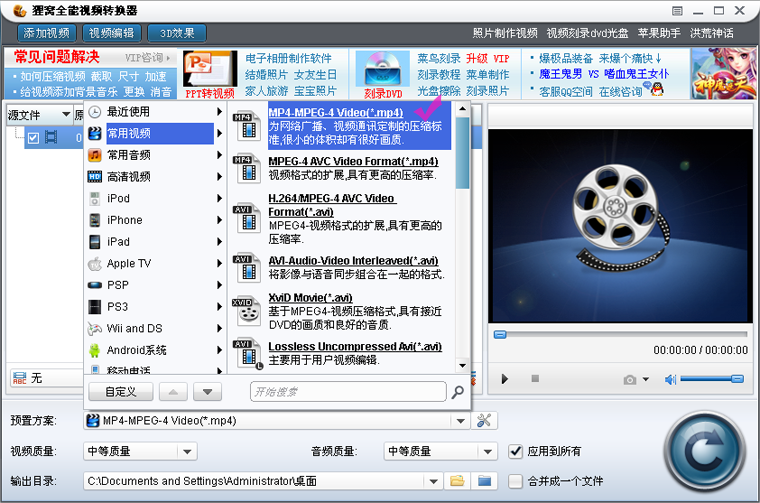760x503 pixels.
Task: Click the open output directory icon
Action: click(485, 481)
